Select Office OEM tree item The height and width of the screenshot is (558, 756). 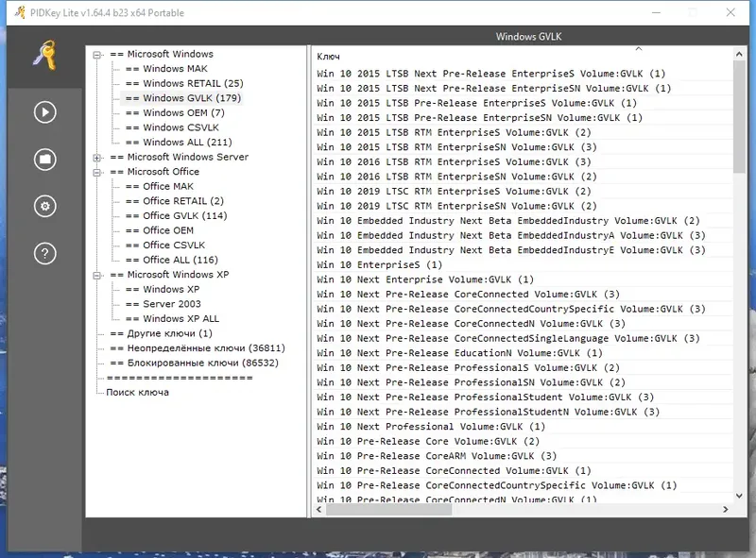pyautogui.click(x=160, y=230)
